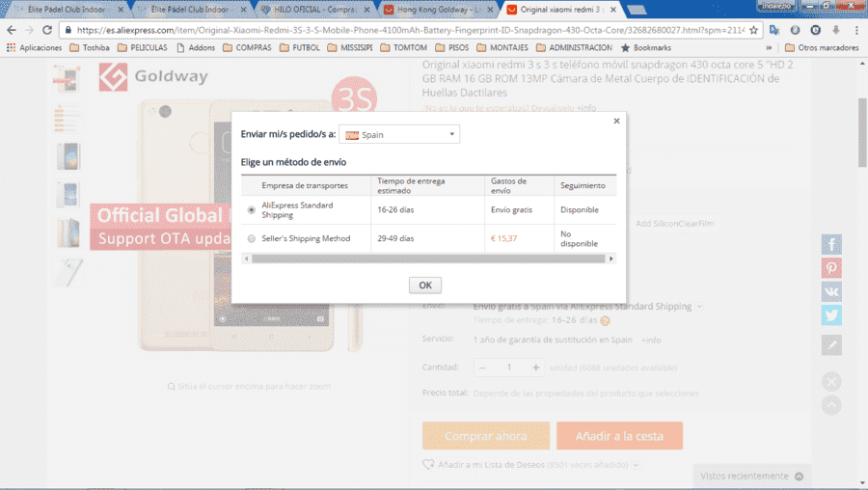
Task: Open the Toshiba bookmarks folder
Action: point(90,47)
